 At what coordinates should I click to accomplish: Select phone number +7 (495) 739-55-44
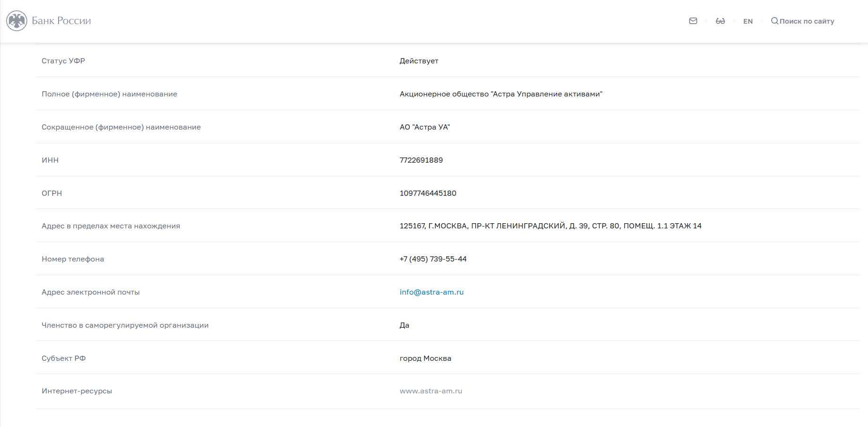coord(433,259)
